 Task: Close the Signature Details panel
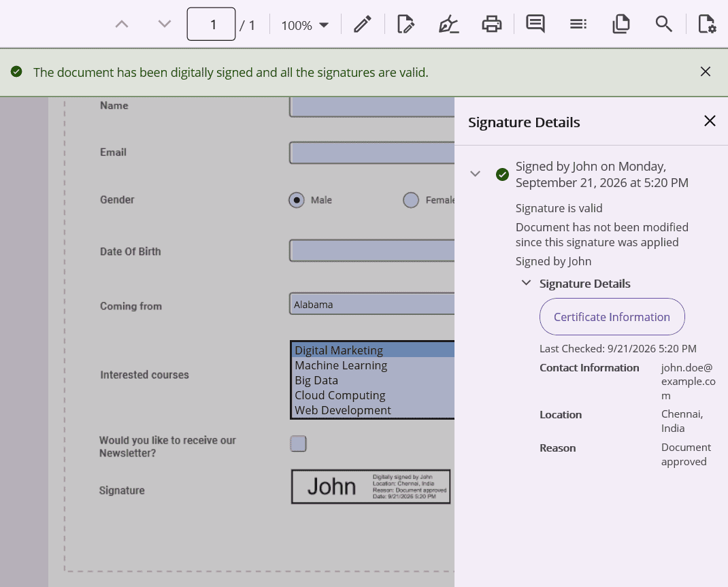coord(710,121)
